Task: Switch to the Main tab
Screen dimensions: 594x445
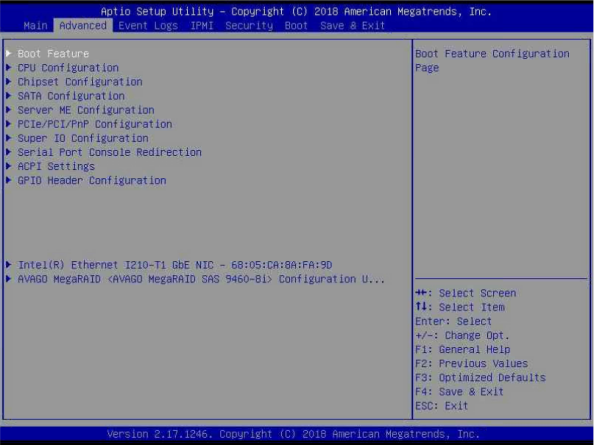Action: (x=36, y=26)
